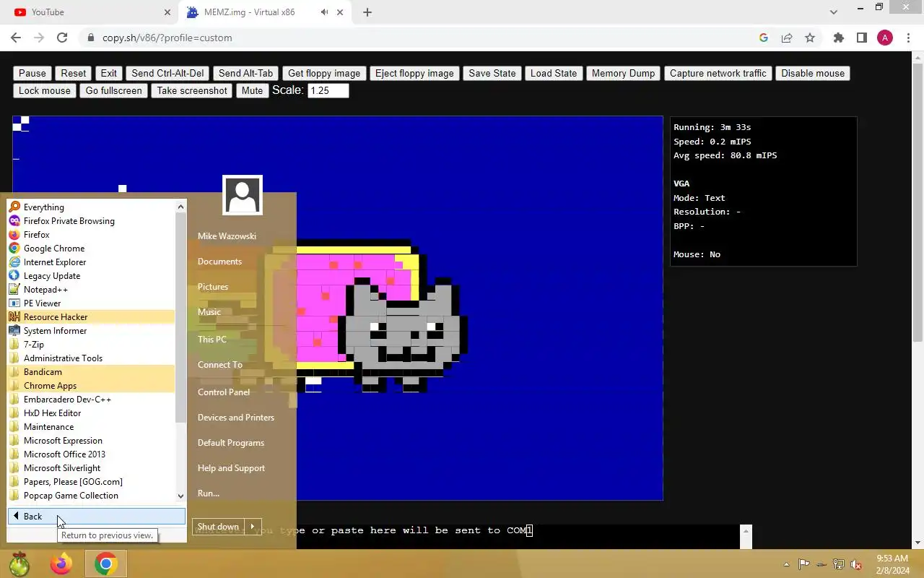Open System Informer from the programs list
The height and width of the screenshot is (578, 924).
click(91, 331)
